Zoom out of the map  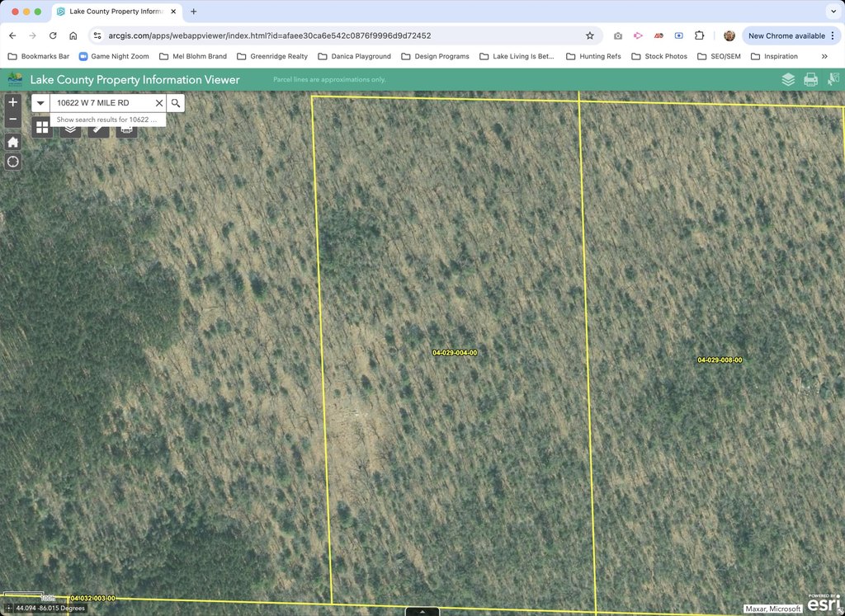[12, 120]
